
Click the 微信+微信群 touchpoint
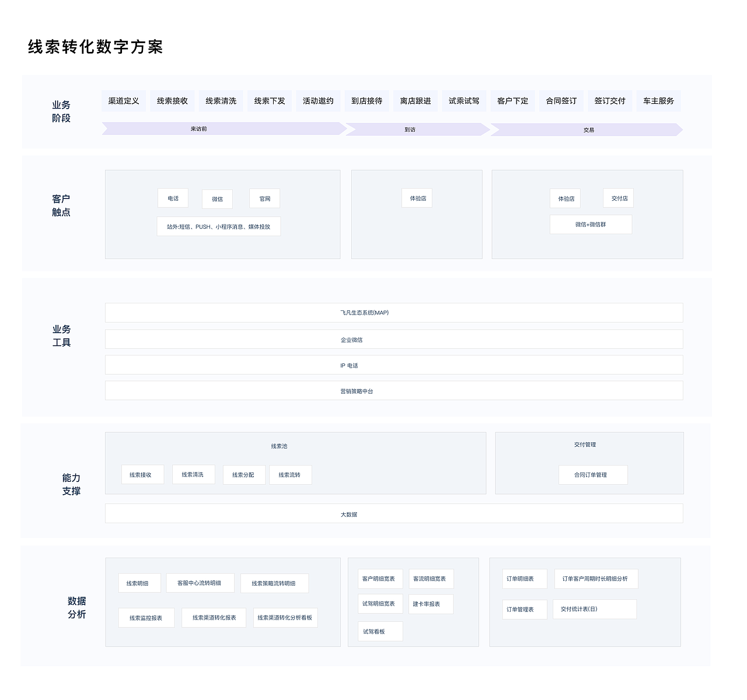[591, 224]
